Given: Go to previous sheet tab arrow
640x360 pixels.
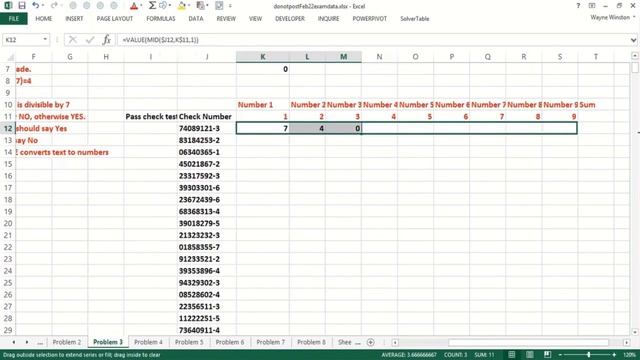Looking at the screenshot, I should pos(13,342).
